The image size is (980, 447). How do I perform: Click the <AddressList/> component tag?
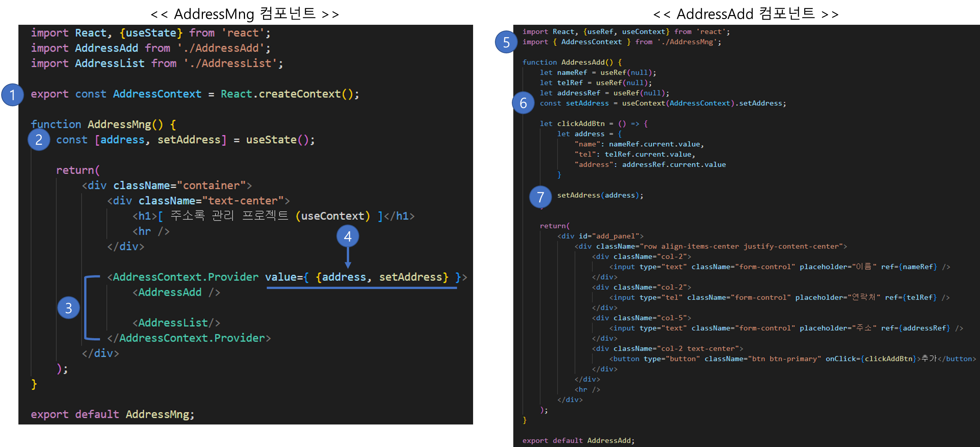176,323
